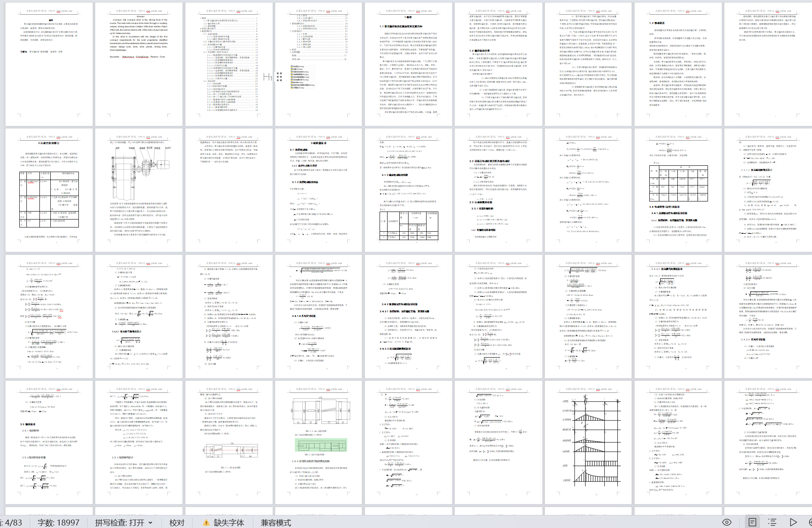The height and width of the screenshot is (528, 812).
Task: Click the page indicator 4/83
Action: tap(11, 523)
